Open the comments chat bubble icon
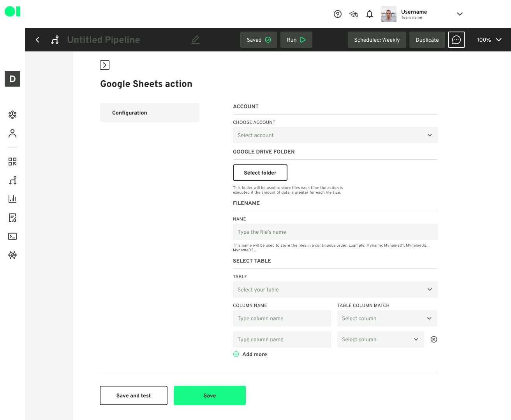 (x=456, y=40)
